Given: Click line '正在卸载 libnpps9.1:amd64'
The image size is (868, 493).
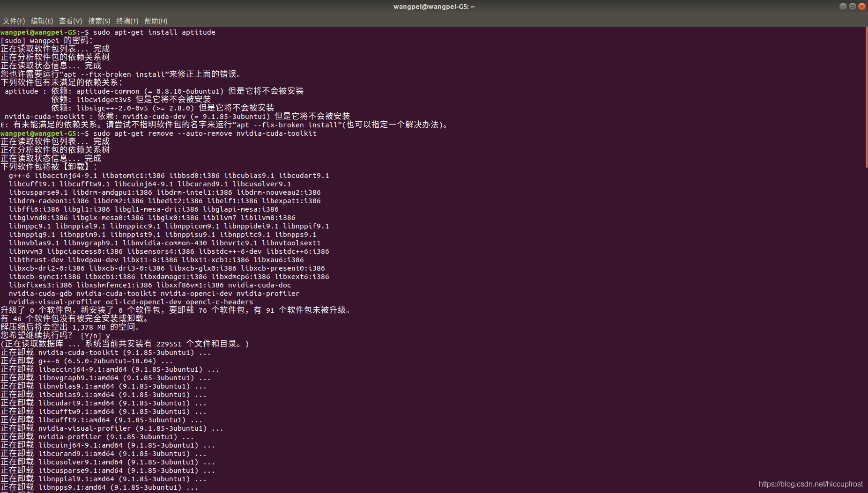Looking at the screenshot, I should tap(99, 487).
